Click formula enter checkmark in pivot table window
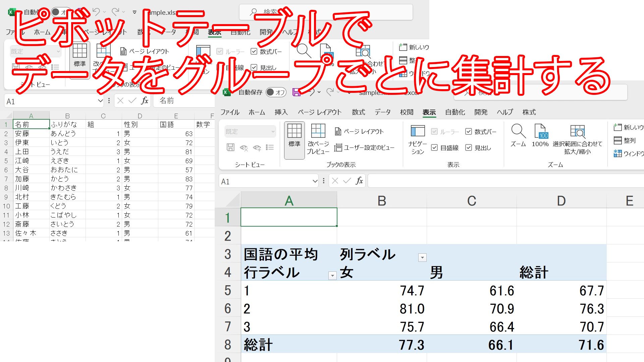 pyautogui.click(x=347, y=181)
